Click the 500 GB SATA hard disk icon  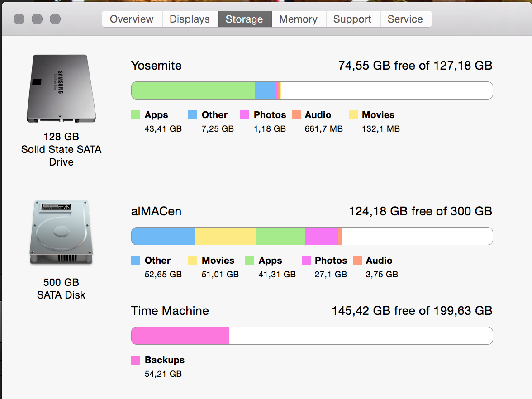(62, 233)
